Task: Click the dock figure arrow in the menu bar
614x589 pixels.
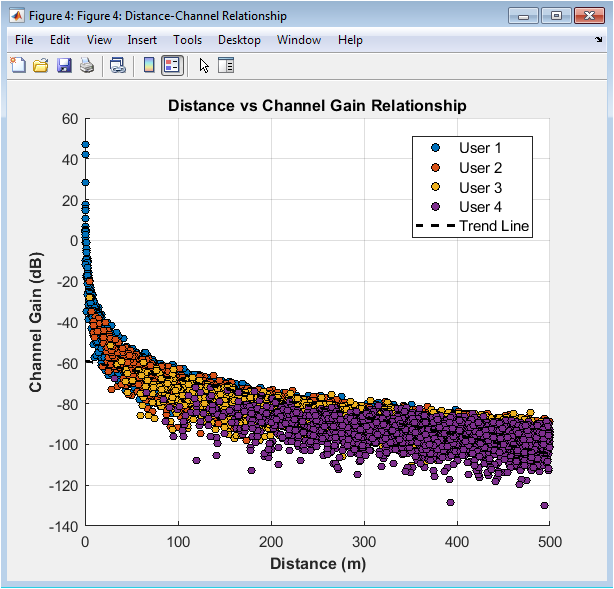Action: (598, 40)
